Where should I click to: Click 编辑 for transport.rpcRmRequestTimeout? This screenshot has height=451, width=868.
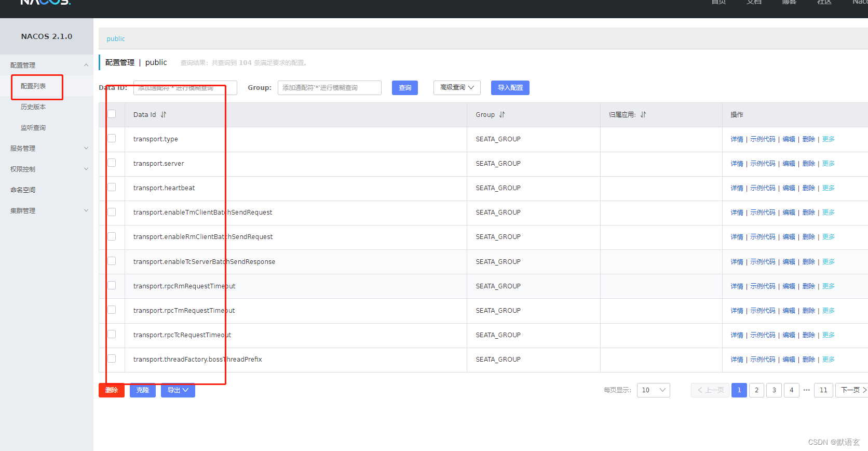(x=789, y=286)
